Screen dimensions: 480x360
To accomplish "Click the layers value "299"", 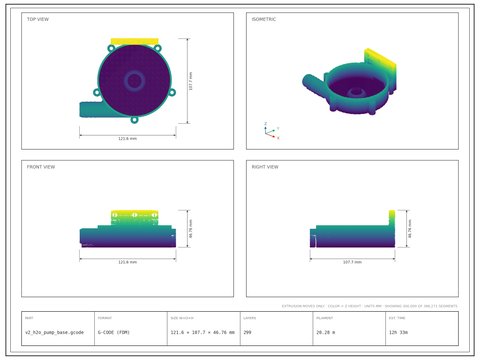I will (247, 332).
